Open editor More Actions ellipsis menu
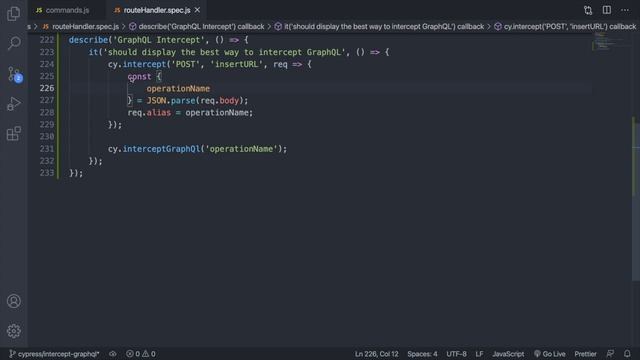Viewport: 640px width, 360px height. tap(625, 10)
